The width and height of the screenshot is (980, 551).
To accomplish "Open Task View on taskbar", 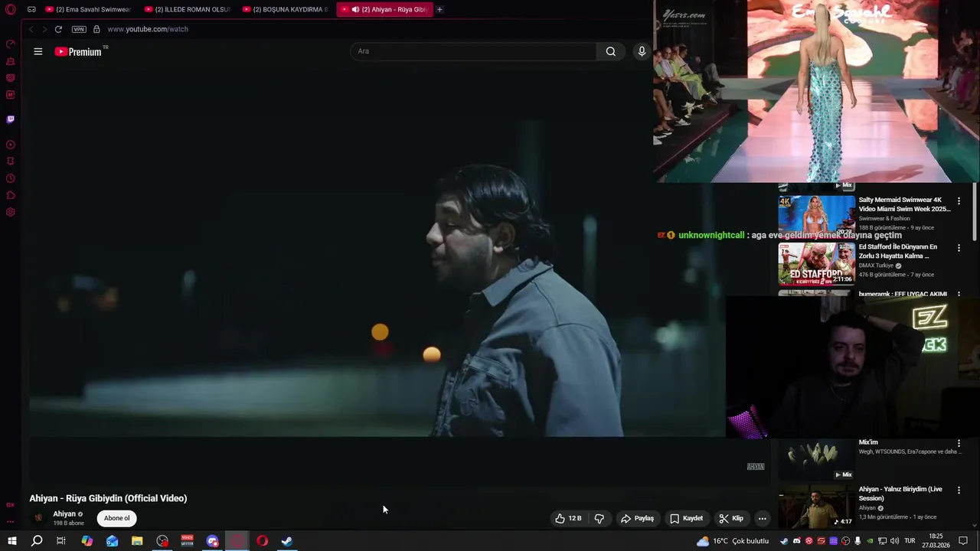I will click(61, 541).
